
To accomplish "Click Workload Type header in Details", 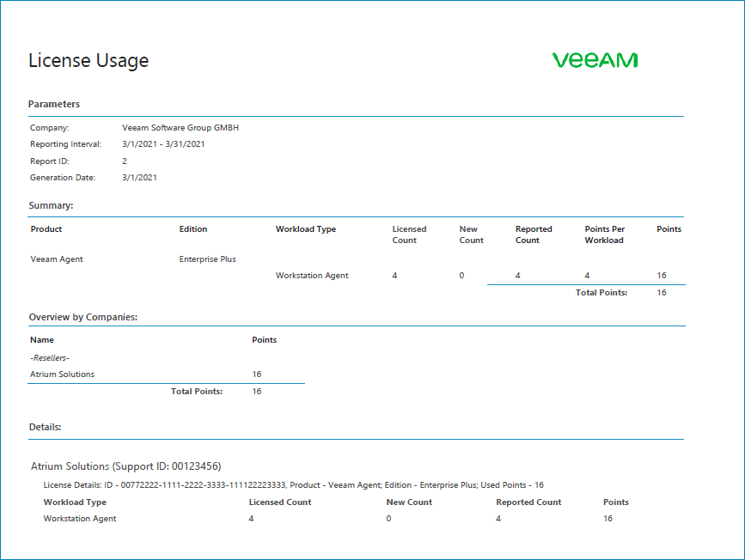I will pyautogui.click(x=75, y=502).
